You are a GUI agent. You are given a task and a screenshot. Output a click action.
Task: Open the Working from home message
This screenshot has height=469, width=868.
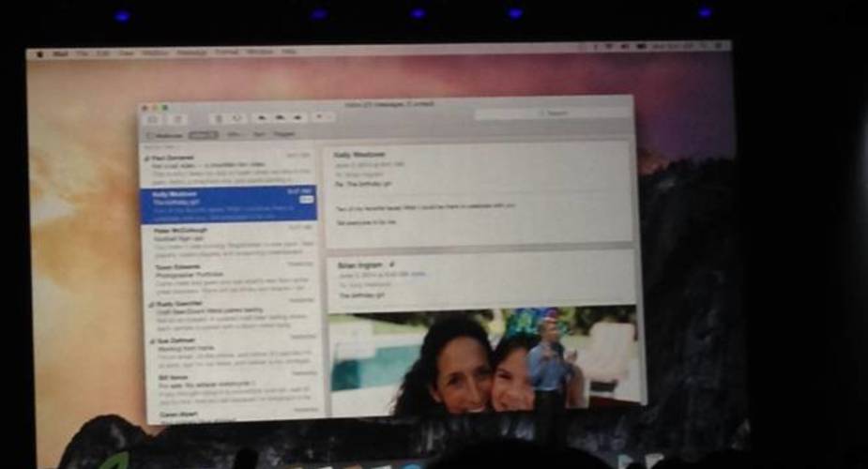pyautogui.click(x=235, y=352)
